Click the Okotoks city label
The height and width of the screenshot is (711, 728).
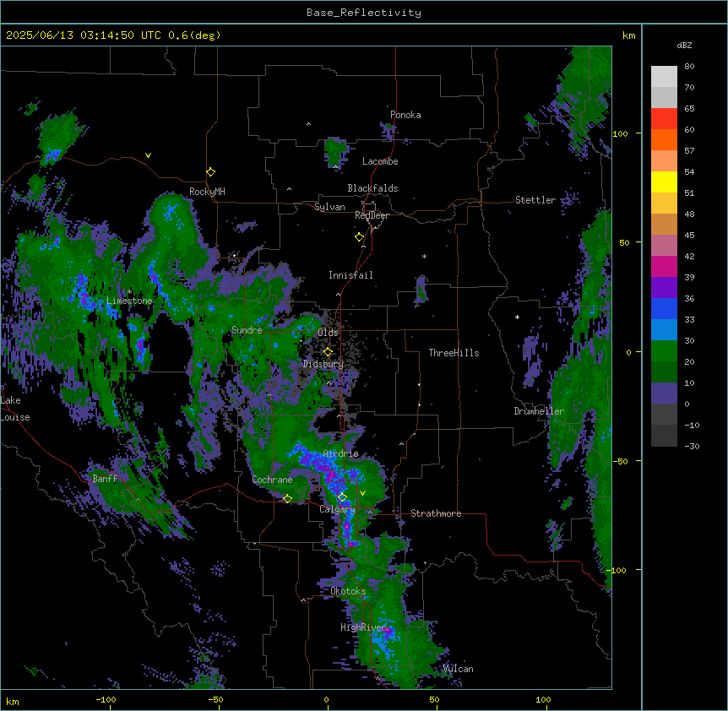pyautogui.click(x=348, y=591)
